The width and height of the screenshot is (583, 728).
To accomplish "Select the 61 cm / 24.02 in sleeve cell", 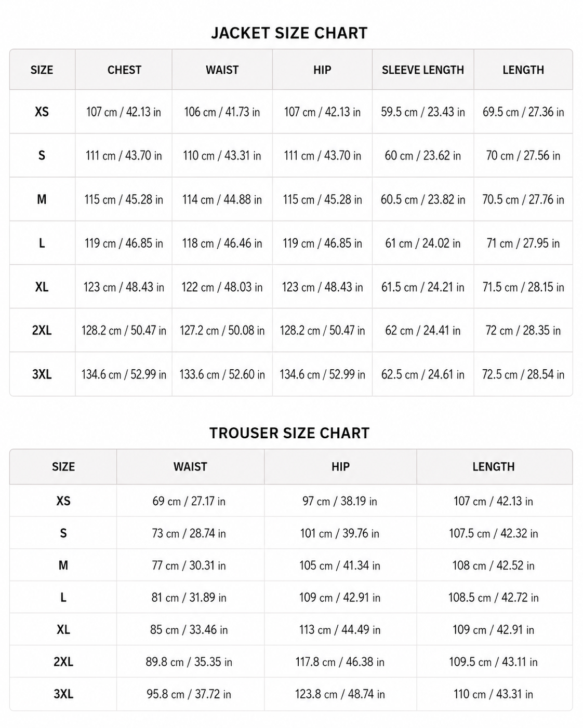I will pyautogui.click(x=423, y=243).
